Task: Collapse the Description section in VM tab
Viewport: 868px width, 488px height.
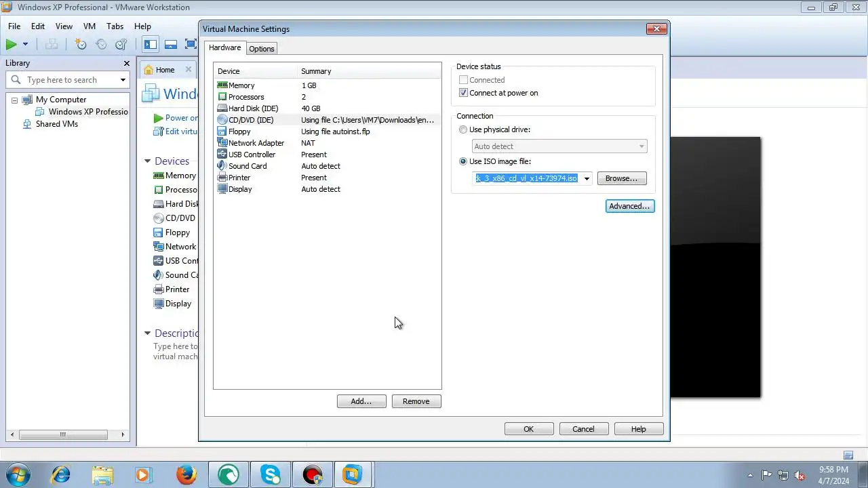Action: 147,333
